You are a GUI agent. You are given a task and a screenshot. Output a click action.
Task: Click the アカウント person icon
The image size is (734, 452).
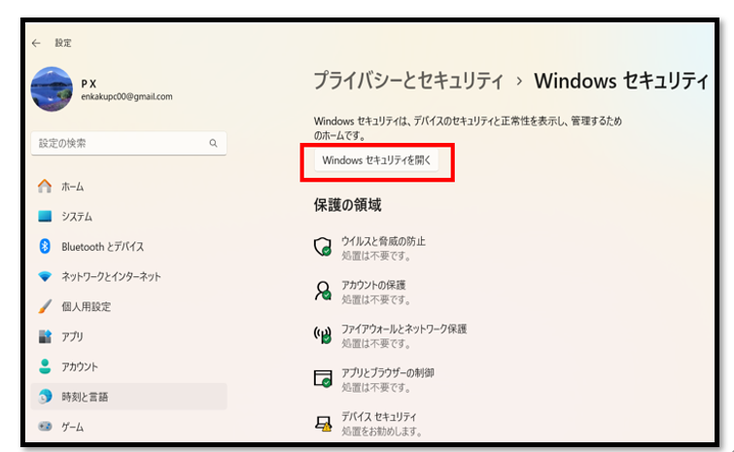point(45,366)
